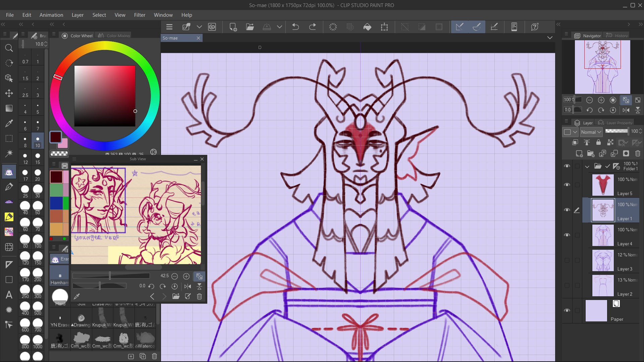Adjust layer opacity stepper arrows

click(641, 131)
